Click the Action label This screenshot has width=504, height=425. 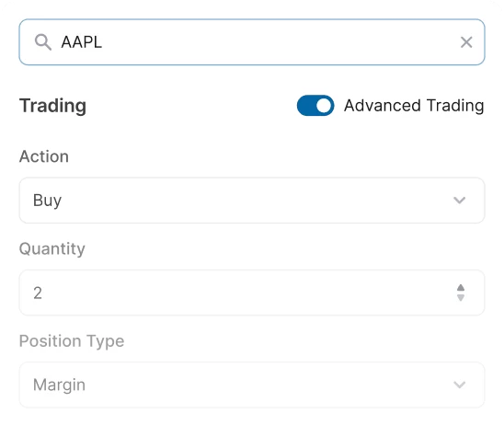44,156
